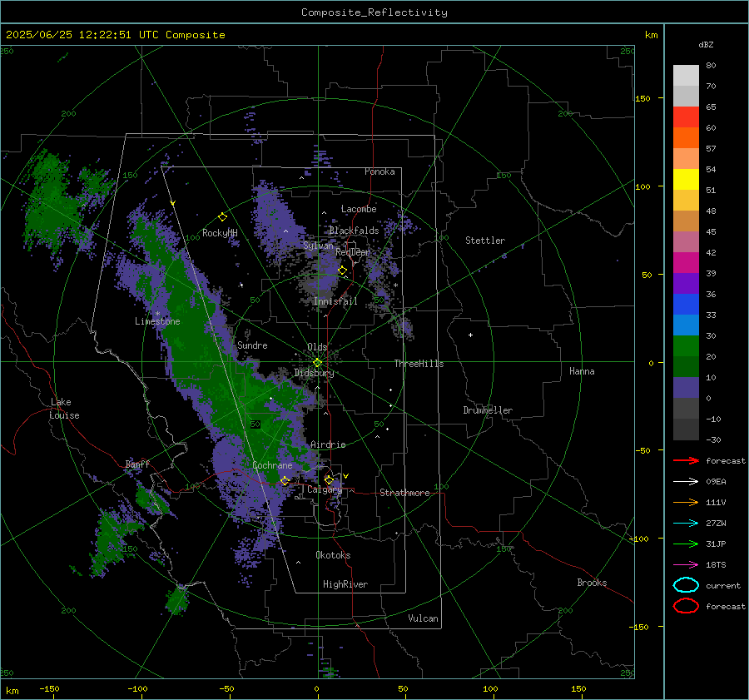Click the red forecast ellipse legend icon
The height and width of the screenshot is (700, 749).
[686, 606]
